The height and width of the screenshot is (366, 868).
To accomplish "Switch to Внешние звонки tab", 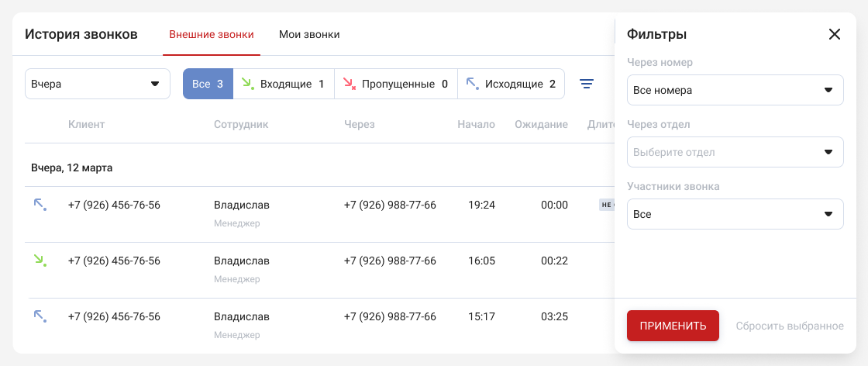I will coord(211,34).
